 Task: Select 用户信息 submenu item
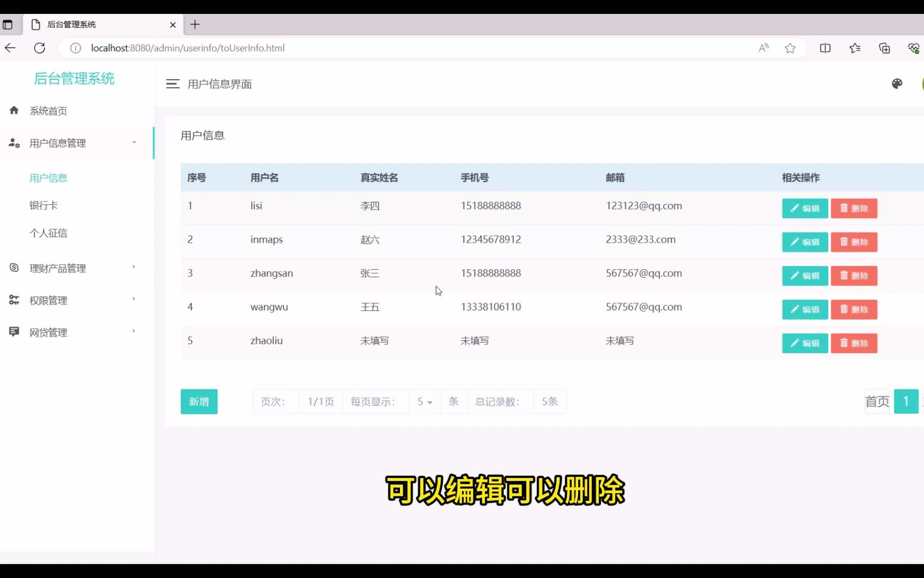(x=49, y=178)
